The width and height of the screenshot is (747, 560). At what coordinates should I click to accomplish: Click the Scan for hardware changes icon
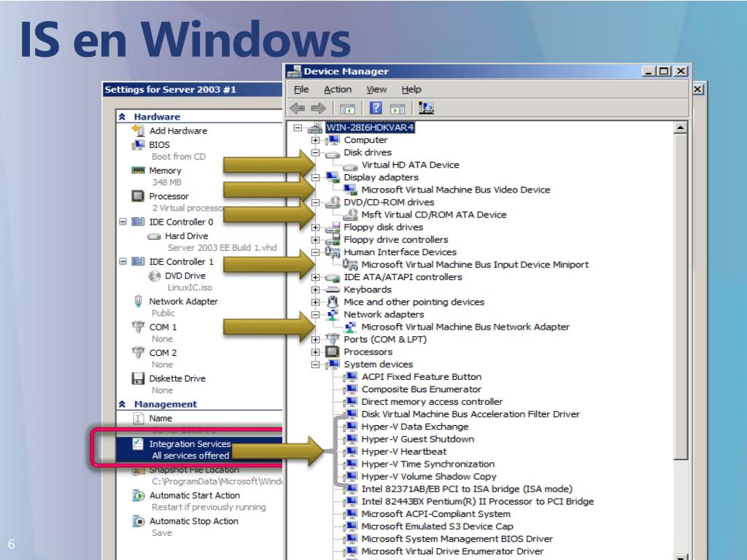pyautogui.click(x=426, y=108)
